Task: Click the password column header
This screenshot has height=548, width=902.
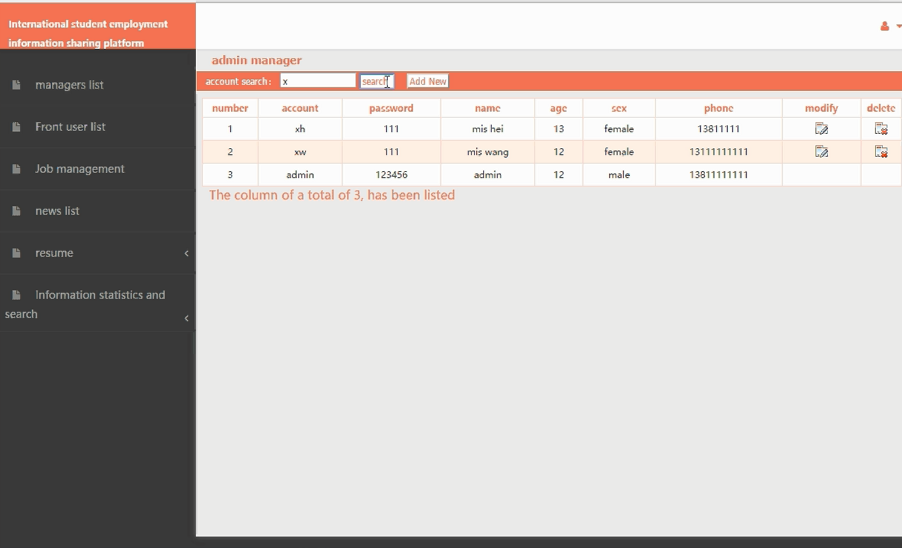Action: tap(391, 108)
